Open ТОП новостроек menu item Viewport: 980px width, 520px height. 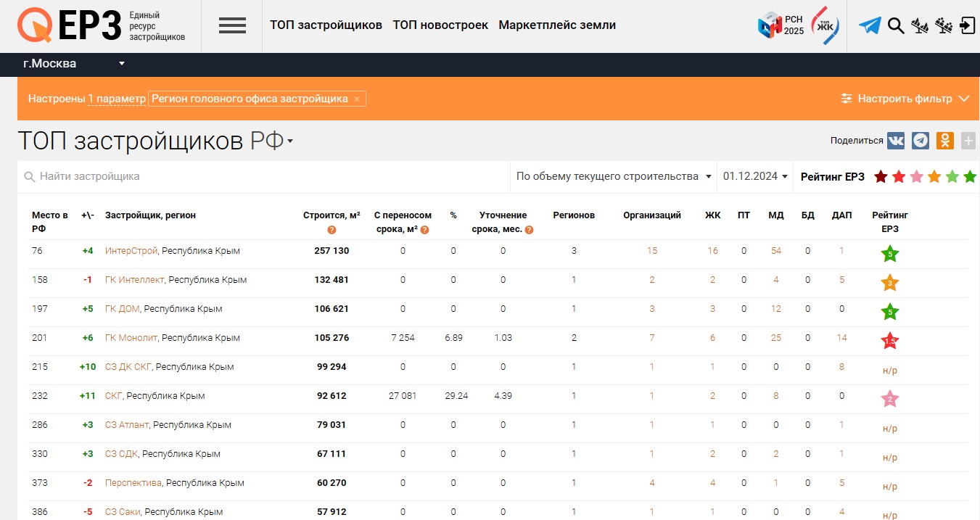pyautogui.click(x=440, y=25)
